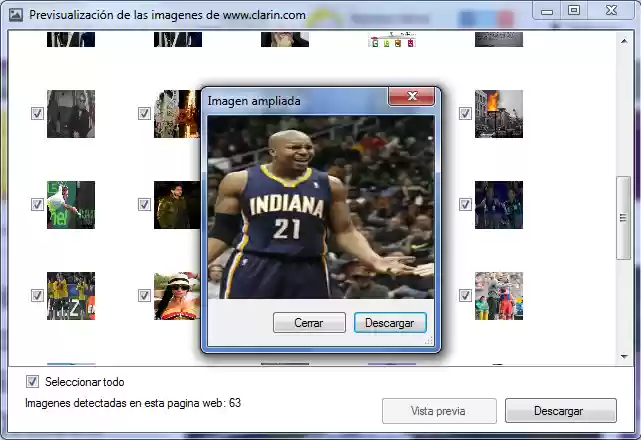Click Descargar in the Imagen ampliada dialog

[x=390, y=323]
